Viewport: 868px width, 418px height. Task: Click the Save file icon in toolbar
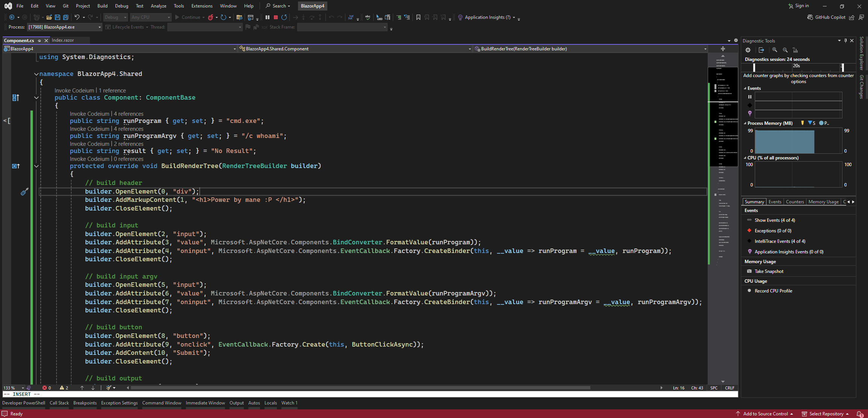click(58, 17)
